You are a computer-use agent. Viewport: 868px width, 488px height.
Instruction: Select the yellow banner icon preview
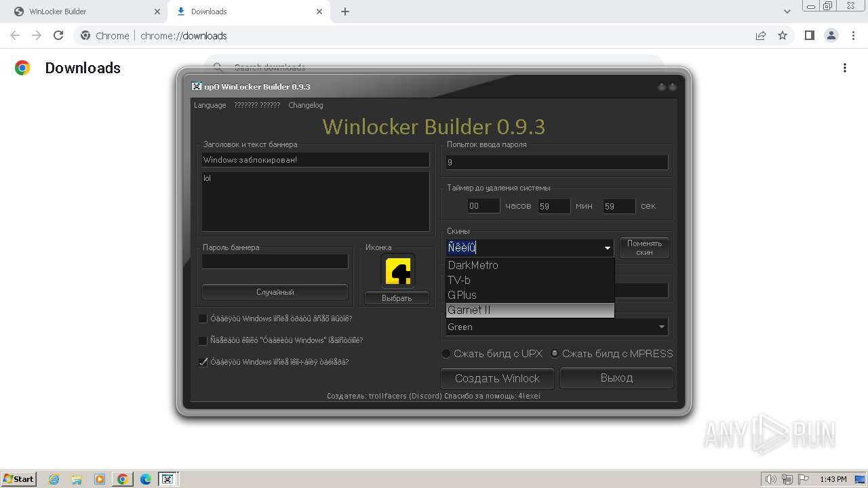(x=397, y=271)
